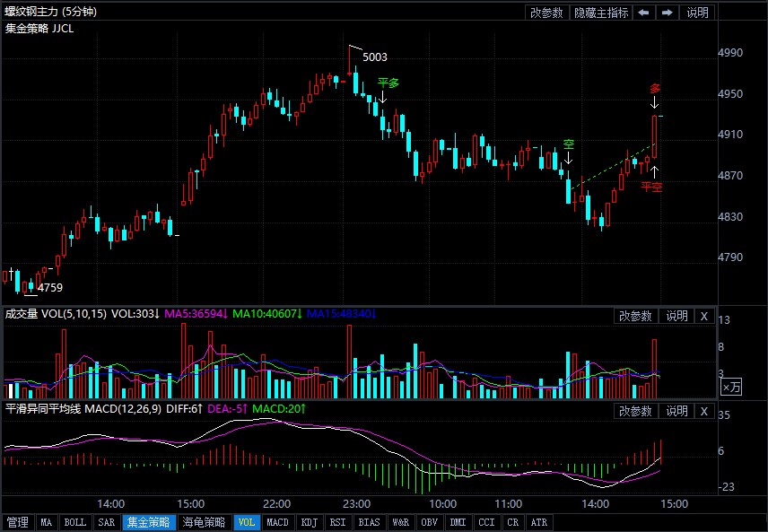Select the CCI indicator
The image size is (768, 532).
click(x=486, y=521)
